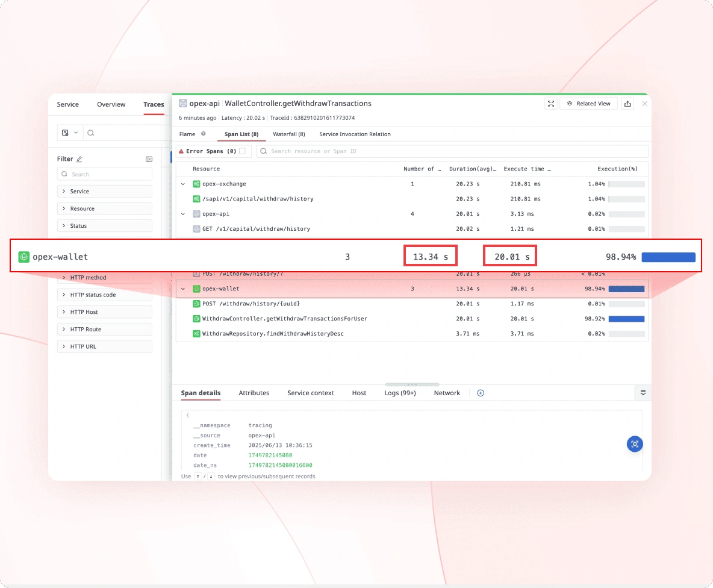
Task: Open the Service Invocation Relation tab
Action: click(x=355, y=134)
